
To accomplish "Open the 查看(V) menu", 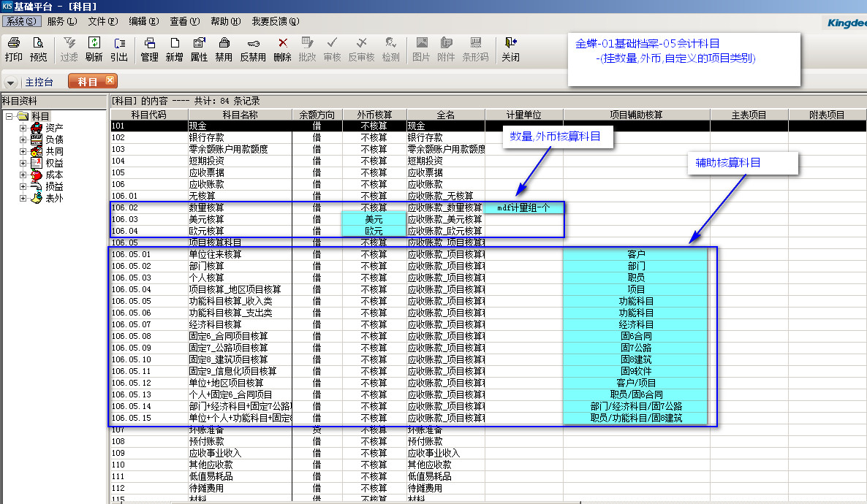I will coord(183,22).
